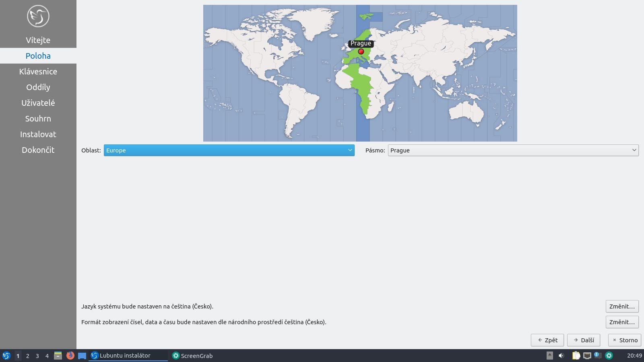The width and height of the screenshot is (644, 362).
Task: Cancel installation with the Storno button
Action: (624, 340)
